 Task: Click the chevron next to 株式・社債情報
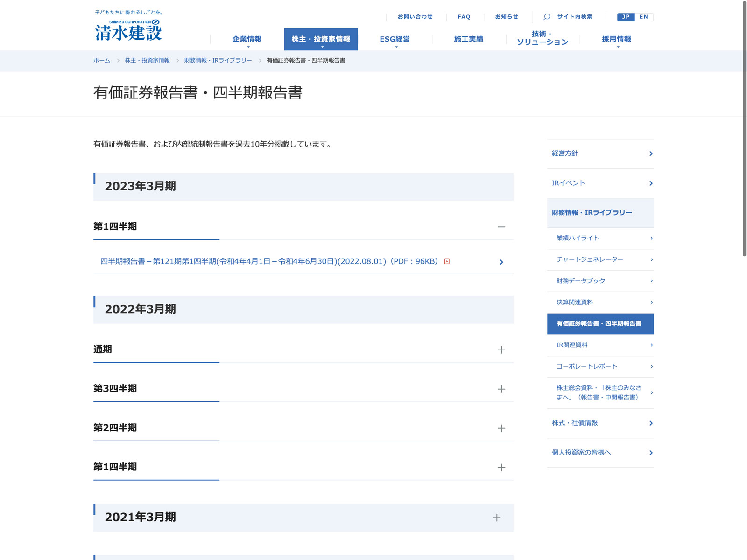(x=651, y=423)
